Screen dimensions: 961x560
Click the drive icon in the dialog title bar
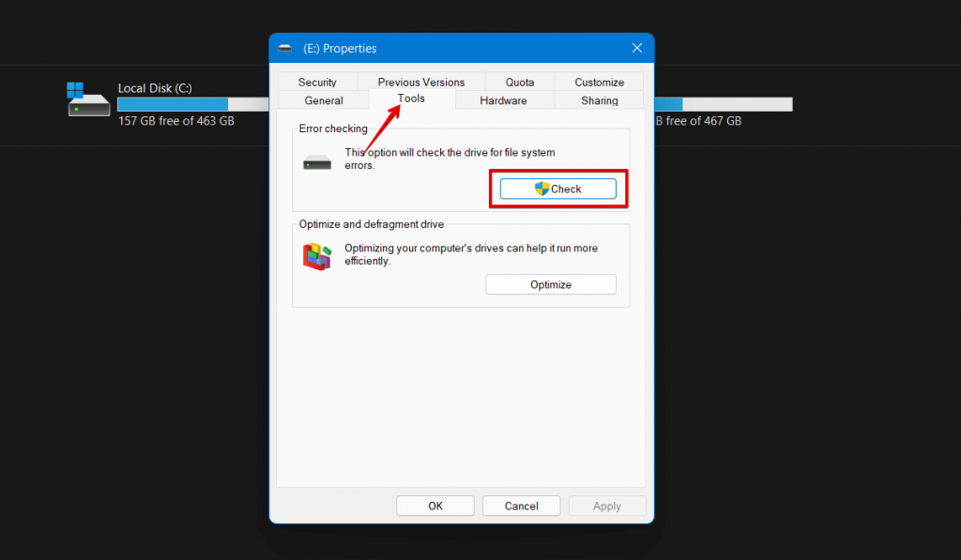pos(286,47)
